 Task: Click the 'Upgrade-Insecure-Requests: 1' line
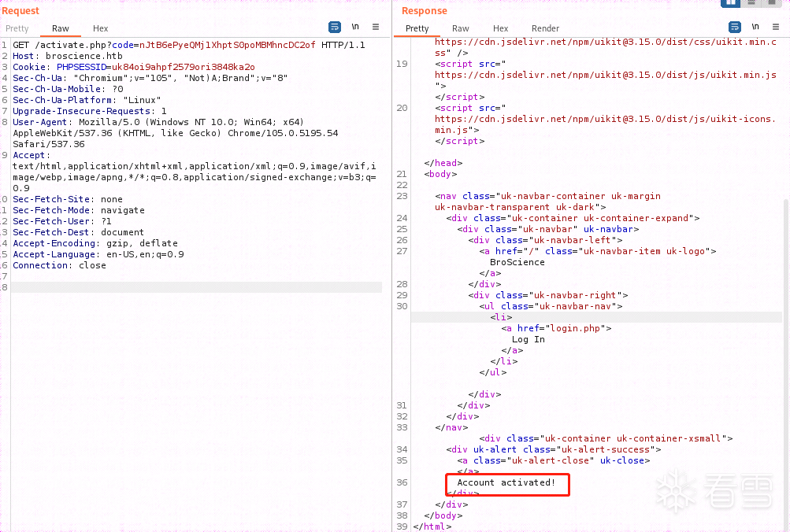(x=90, y=111)
